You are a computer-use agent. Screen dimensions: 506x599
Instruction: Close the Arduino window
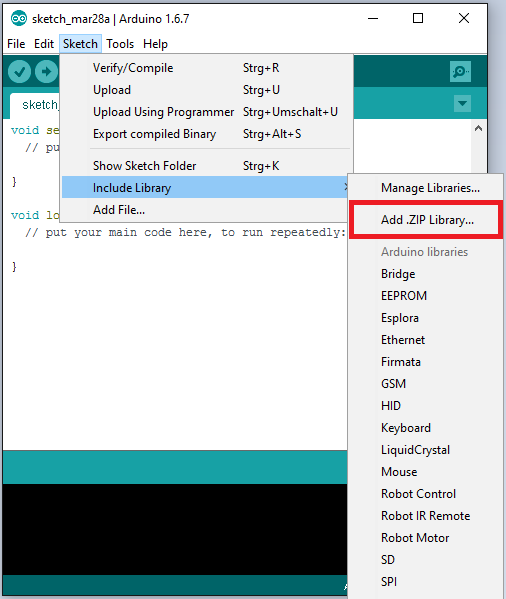point(464,18)
